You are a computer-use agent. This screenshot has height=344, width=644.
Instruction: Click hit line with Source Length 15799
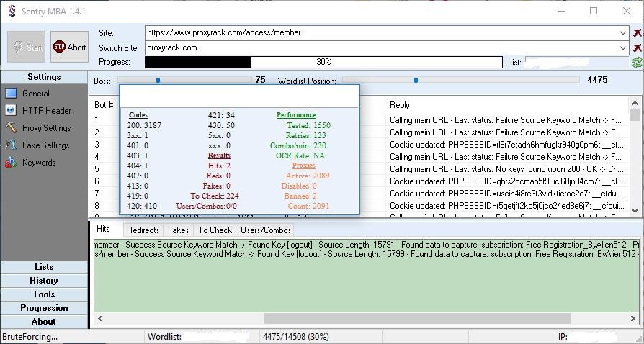coord(367,254)
